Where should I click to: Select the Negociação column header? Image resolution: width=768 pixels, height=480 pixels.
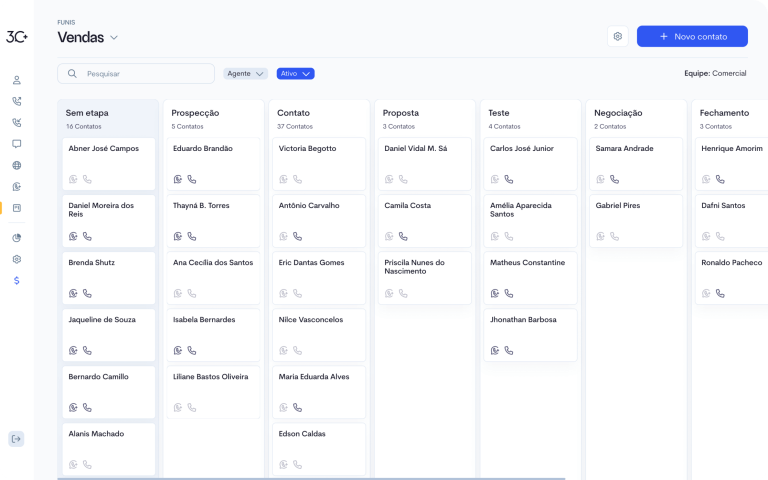click(618, 113)
